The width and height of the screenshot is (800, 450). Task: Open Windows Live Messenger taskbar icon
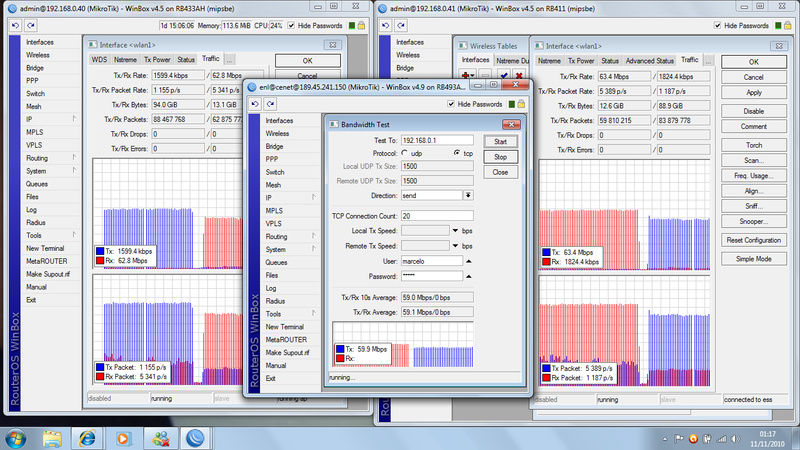160,438
